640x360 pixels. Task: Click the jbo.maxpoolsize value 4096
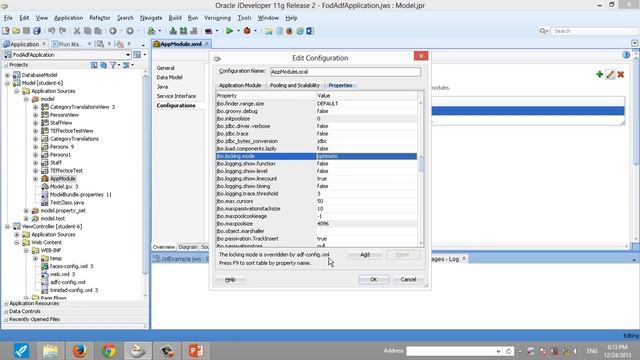(323, 224)
